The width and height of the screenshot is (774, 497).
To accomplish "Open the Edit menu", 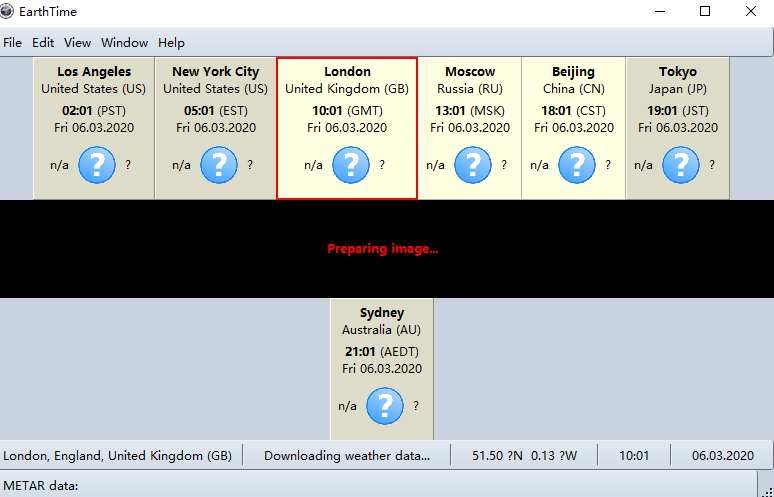I will [43, 43].
